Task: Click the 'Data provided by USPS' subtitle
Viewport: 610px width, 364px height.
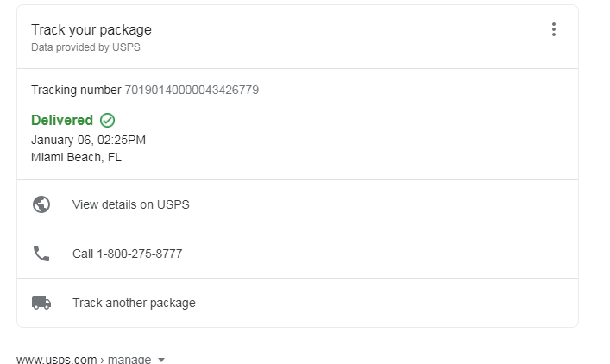Action: (85, 47)
